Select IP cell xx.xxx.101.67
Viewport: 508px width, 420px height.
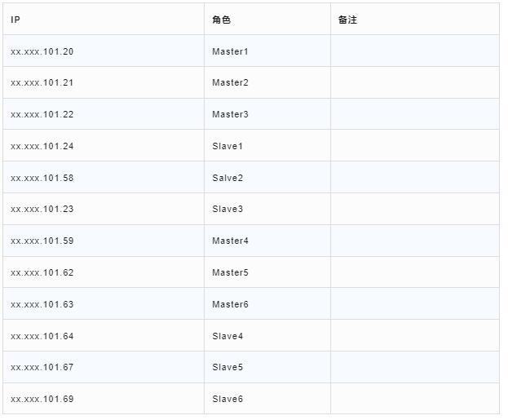pos(42,368)
